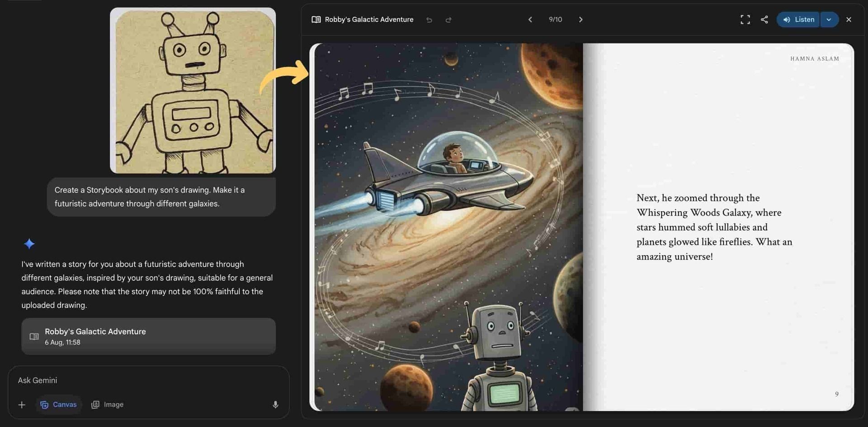Toggle the Canvas mode chip
The height and width of the screenshot is (427, 868).
pyautogui.click(x=58, y=404)
